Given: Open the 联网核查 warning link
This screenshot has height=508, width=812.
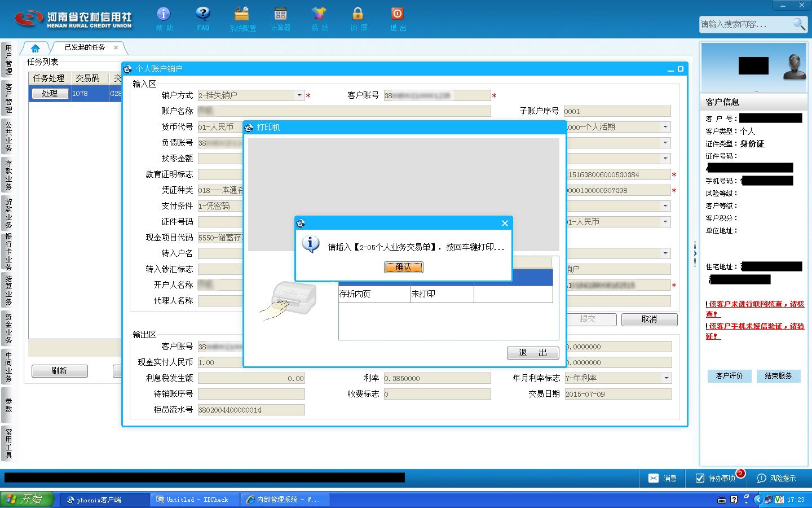Looking at the screenshot, I should 755,309.
